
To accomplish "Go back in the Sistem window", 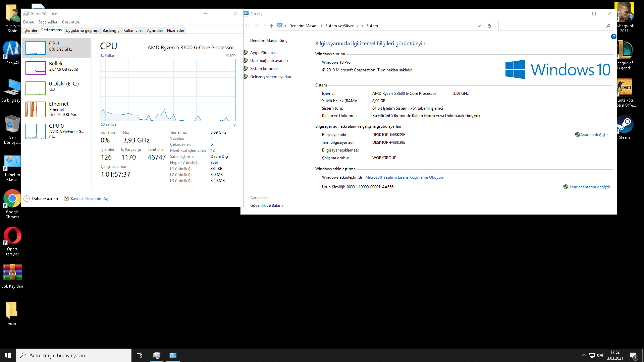I will [247, 26].
